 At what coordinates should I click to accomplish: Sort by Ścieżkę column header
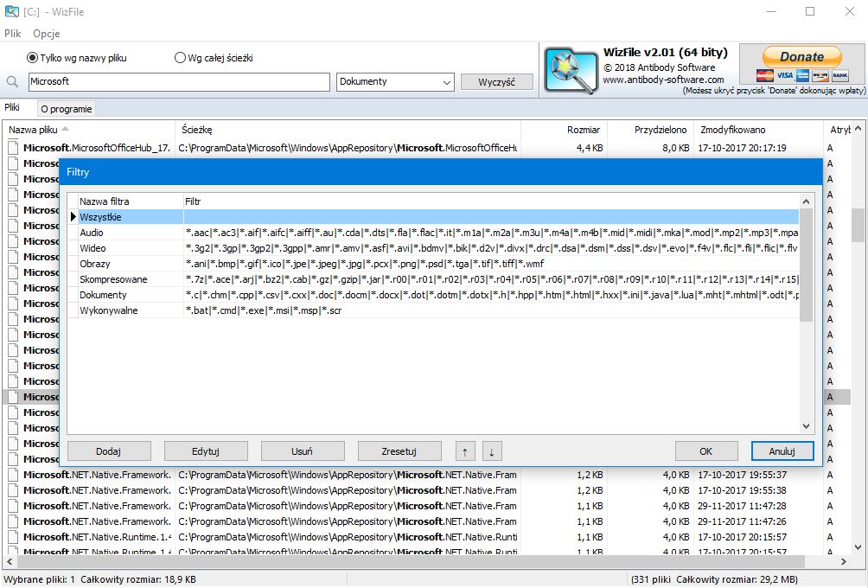pyautogui.click(x=348, y=130)
